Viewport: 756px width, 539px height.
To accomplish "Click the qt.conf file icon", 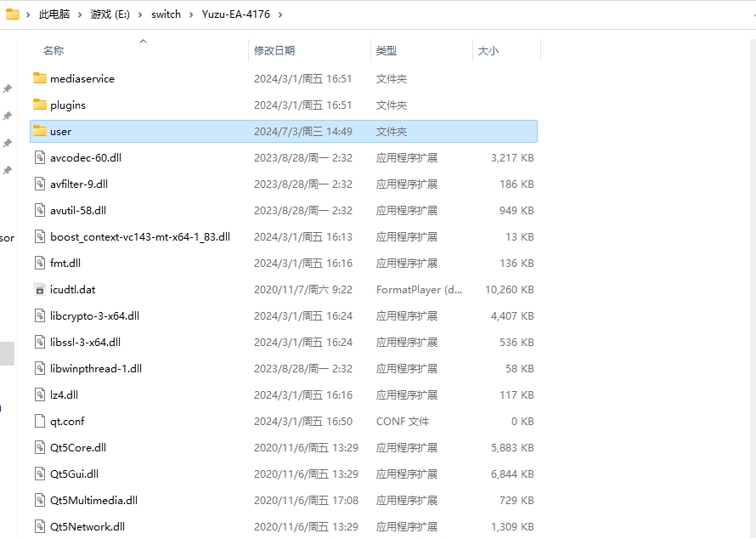I will pos(40,422).
